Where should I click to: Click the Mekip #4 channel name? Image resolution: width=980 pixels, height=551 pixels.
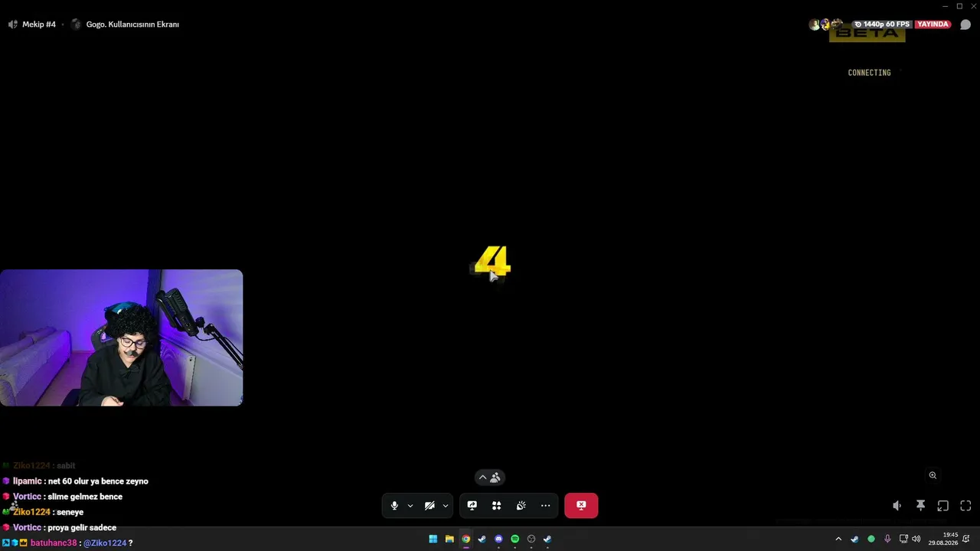tap(39, 24)
